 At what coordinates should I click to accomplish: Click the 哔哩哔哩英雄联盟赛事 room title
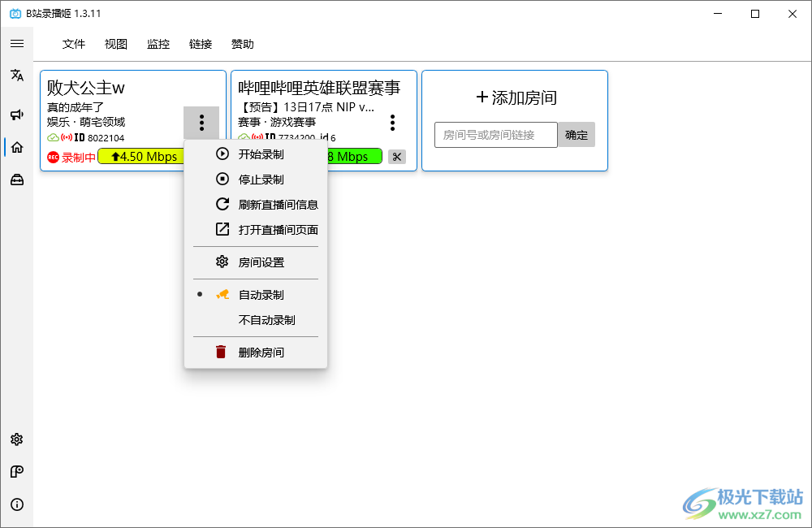(x=319, y=88)
